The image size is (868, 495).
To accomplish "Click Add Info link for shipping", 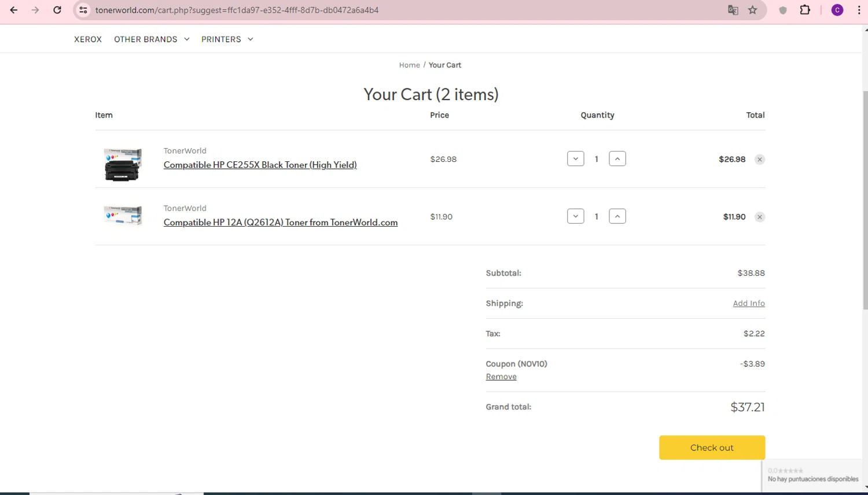I will [749, 304].
